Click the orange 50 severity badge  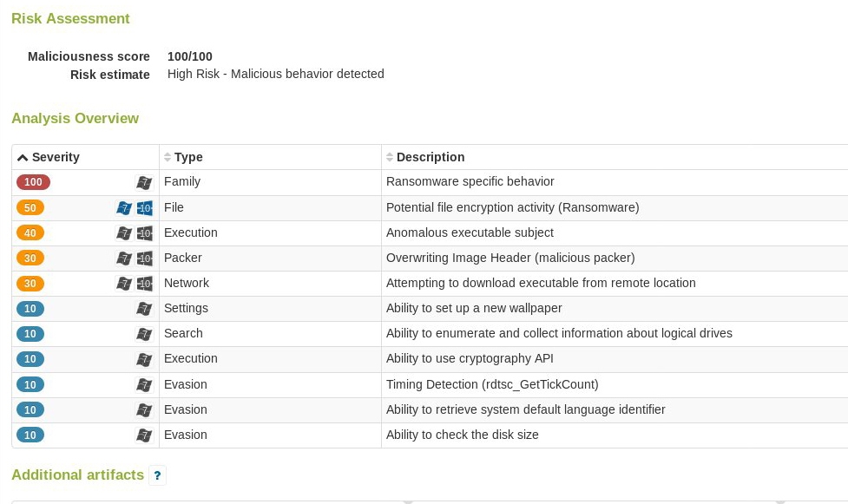[30, 207]
